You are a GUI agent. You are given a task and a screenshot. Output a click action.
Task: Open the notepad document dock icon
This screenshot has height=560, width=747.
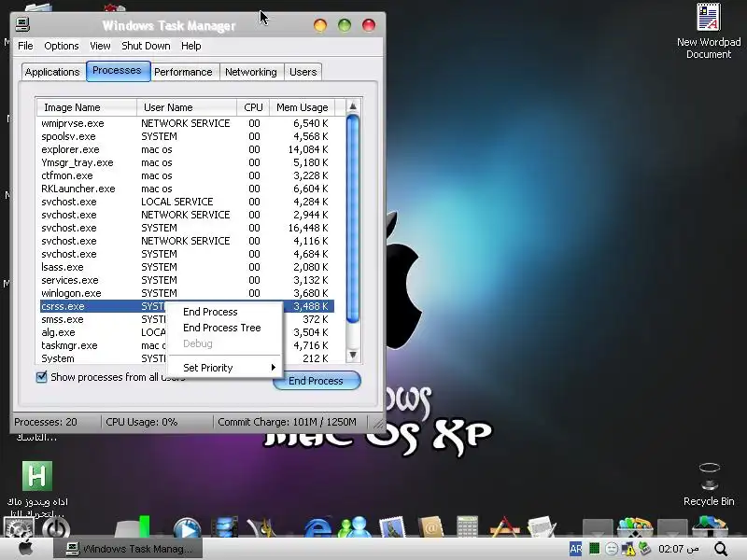(x=542, y=527)
